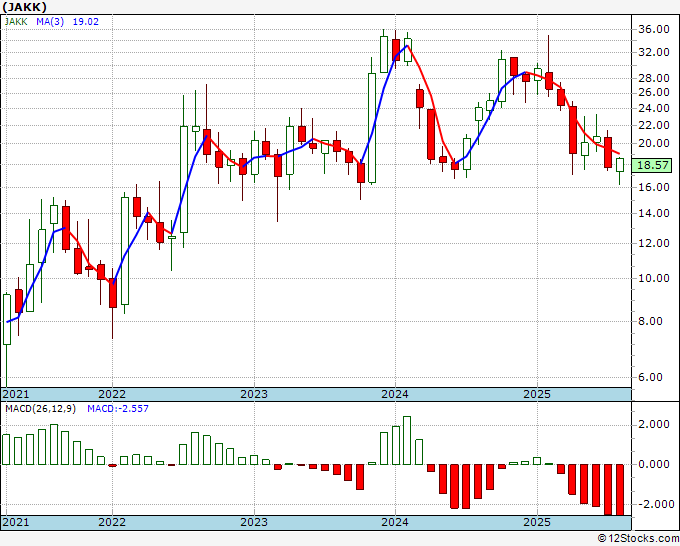This screenshot has width=680, height=546.
Task: Click the 12.00 price axis label
Action: click(654, 243)
